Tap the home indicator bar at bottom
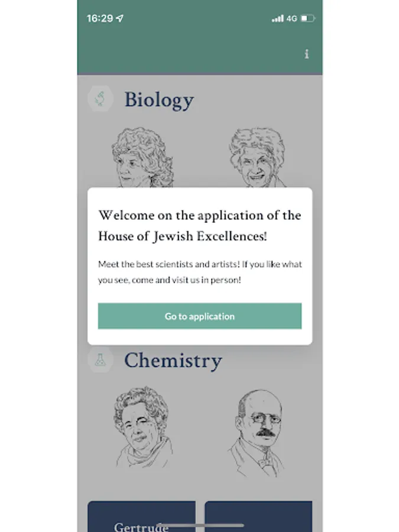The image size is (399, 532). pos(200,525)
